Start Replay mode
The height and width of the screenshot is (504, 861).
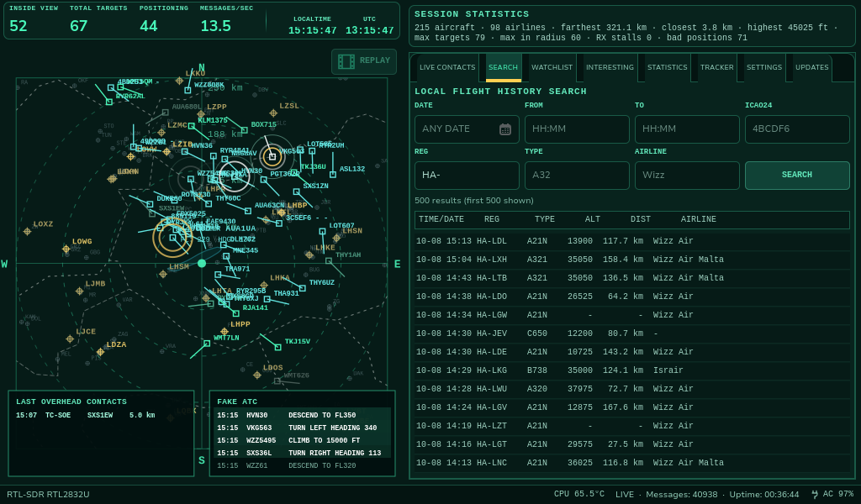pyautogui.click(x=364, y=61)
